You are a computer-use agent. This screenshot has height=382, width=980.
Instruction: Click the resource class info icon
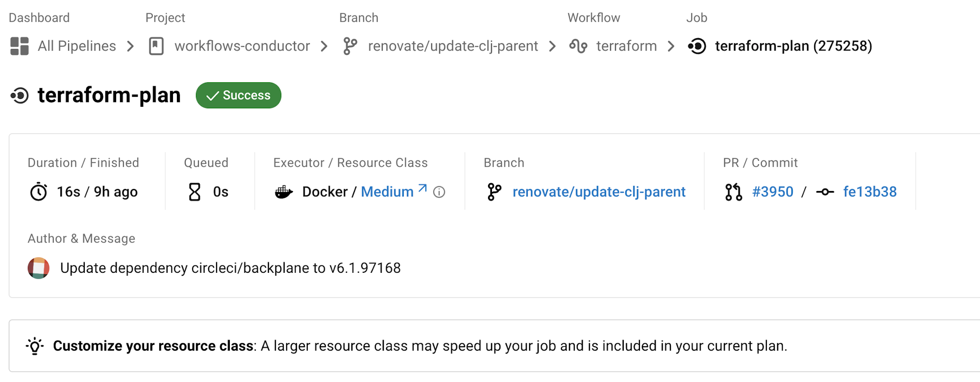[439, 192]
